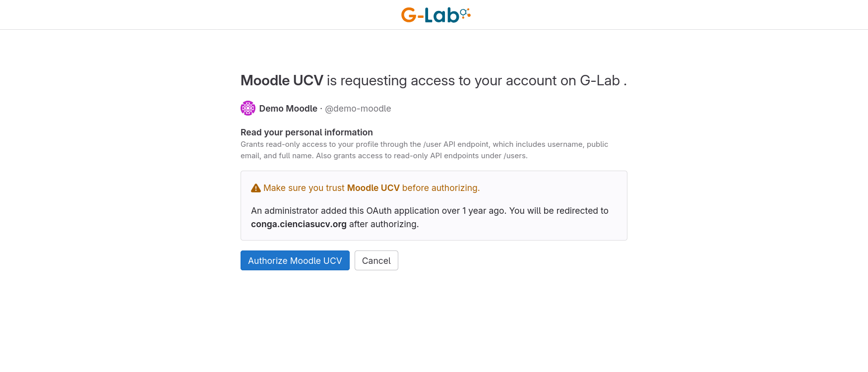This screenshot has height=372, width=868.
Task: Click the alert icon beside the trust warning
Action: coord(255,187)
